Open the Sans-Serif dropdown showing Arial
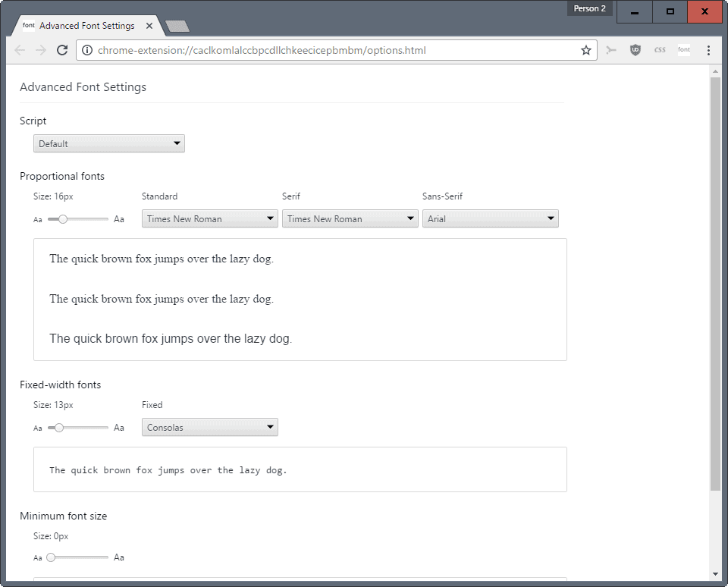The height and width of the screenshot is (587, 728). [490, 218]
